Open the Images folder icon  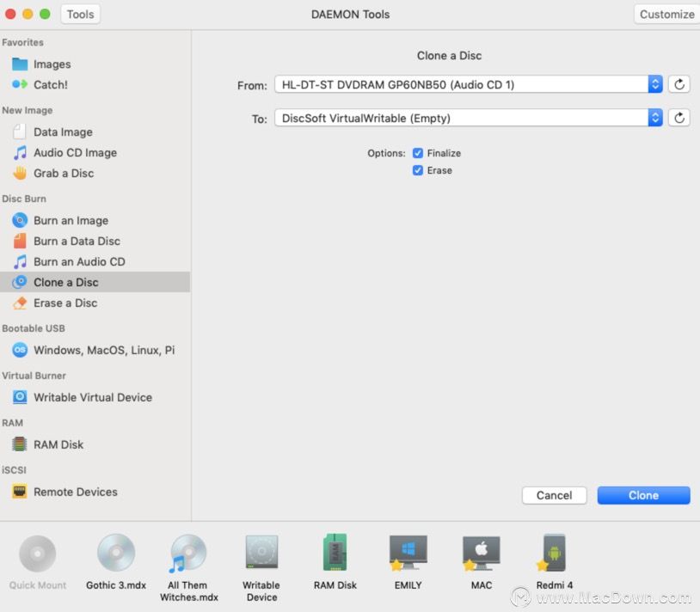point(20,64)
